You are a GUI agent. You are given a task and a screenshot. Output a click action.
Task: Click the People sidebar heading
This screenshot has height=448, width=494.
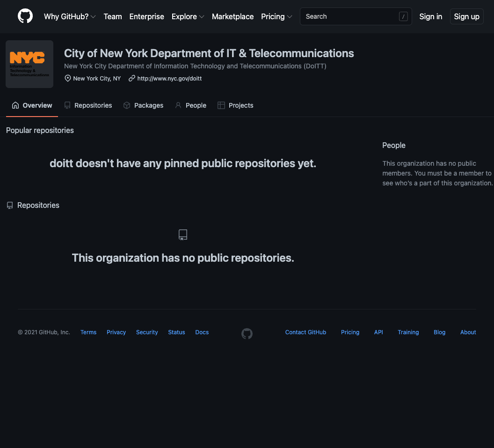pyautogui.click(x=394, y=145)
